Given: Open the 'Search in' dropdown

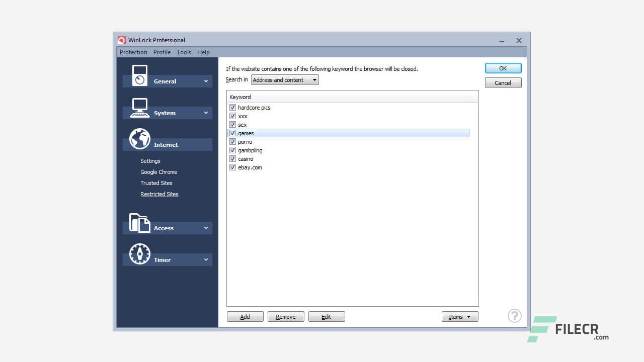Looking at the screenshot, I should [x=285, y=80].
